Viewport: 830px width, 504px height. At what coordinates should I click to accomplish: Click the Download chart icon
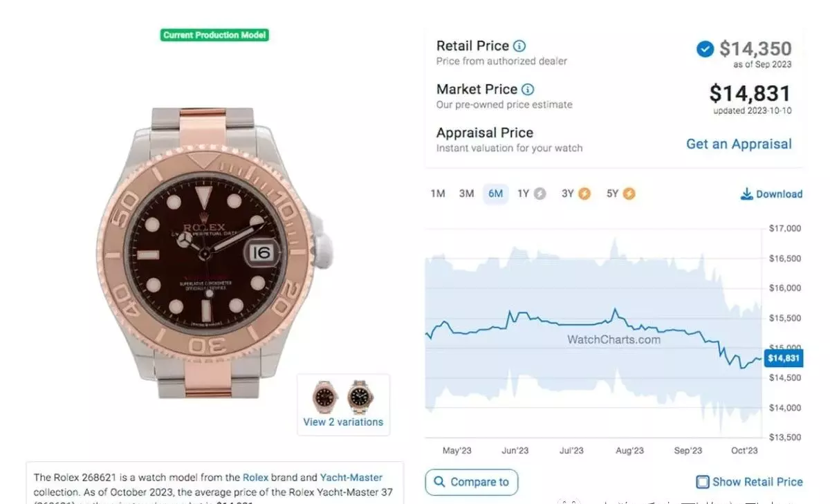click(746, 194)
